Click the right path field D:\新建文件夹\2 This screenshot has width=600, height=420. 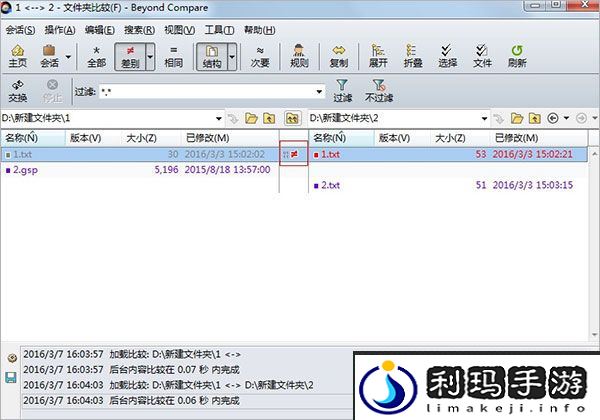point(394,118)
